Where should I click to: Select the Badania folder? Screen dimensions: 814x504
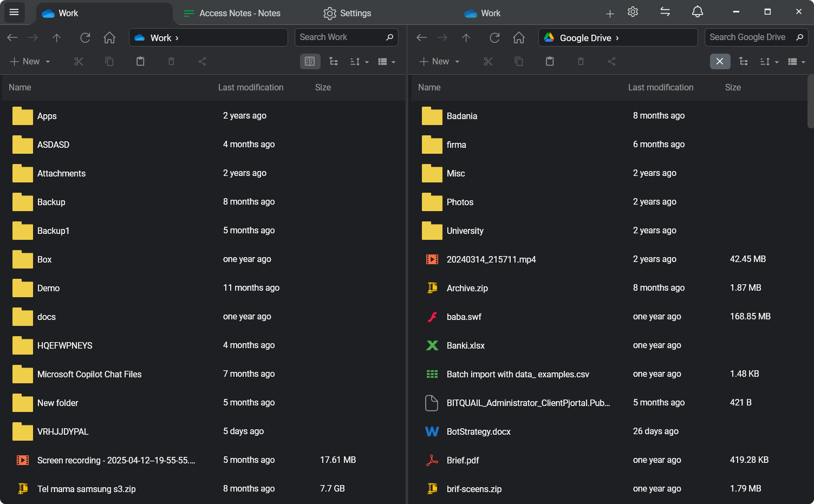(610, 116)
